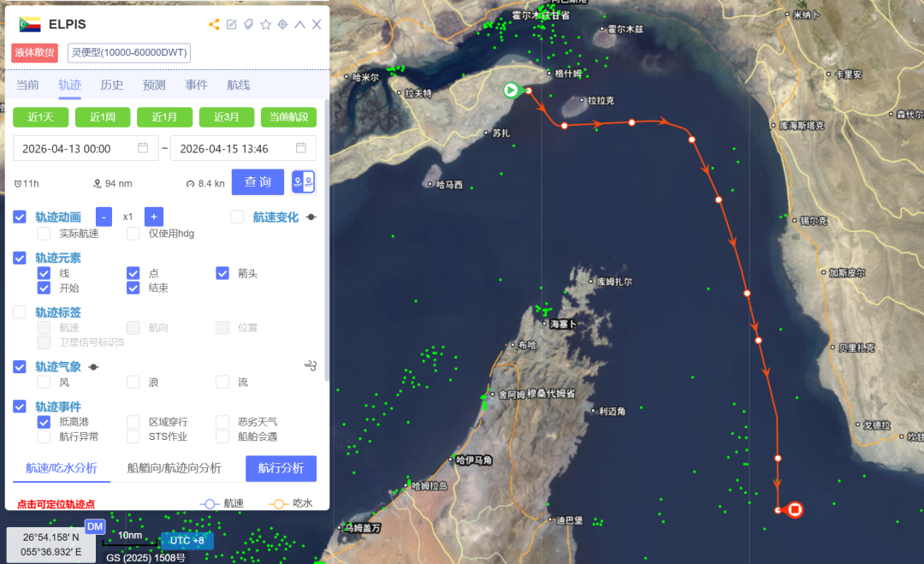This screenshot has height=564, width=924.
Task: Open the 船艏向/航迹向分析 tab
Action: (x=174, y=468)
